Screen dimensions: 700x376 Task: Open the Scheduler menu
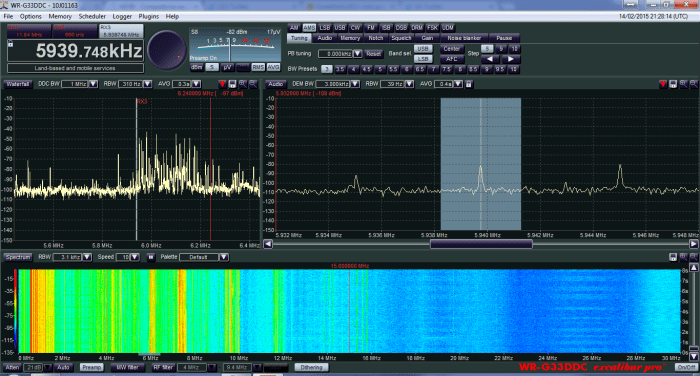point(92,17)
